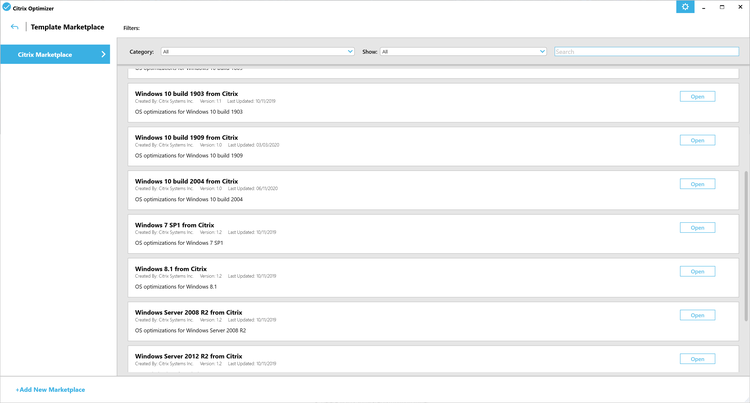Viewport: 750px width, 403px height.
Task: Click Add New Marketplace link
Action: click(x=51, y=390)
